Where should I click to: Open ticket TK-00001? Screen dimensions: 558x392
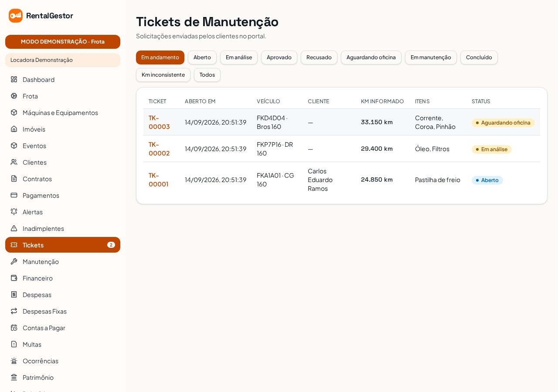click(159, 179)
